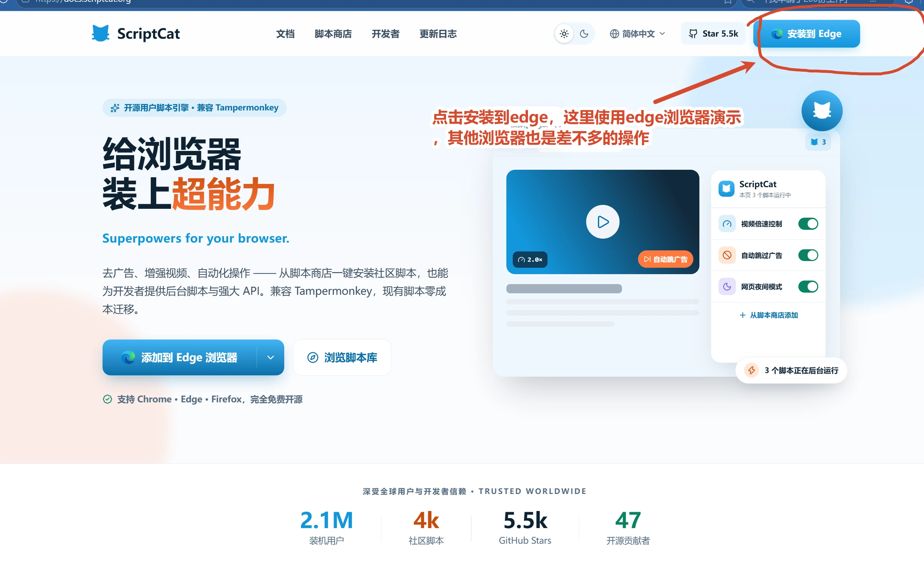Click the large round ScriptCat extension icon
Screen dimensions: 924x565
[x=822, y=111]
